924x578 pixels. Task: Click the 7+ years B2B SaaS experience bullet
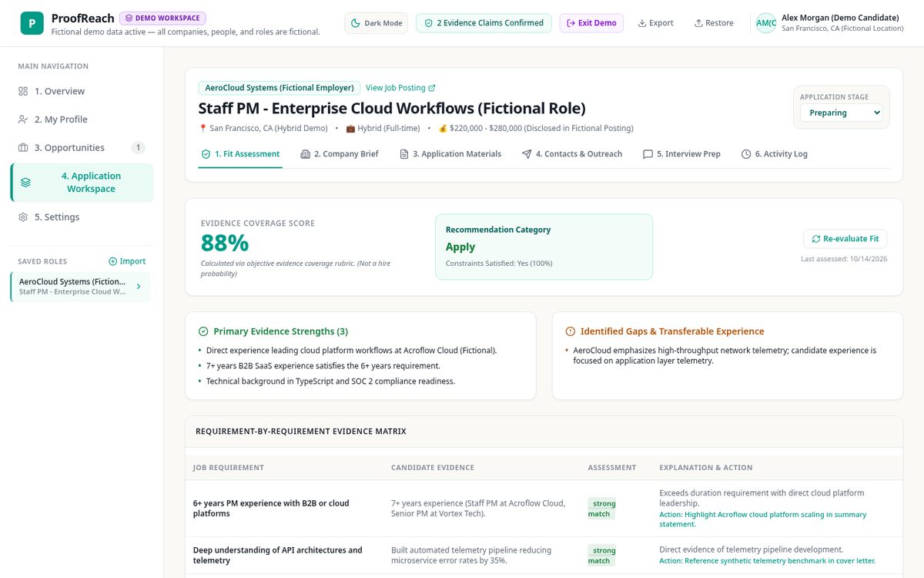click(x=323, y=366)
